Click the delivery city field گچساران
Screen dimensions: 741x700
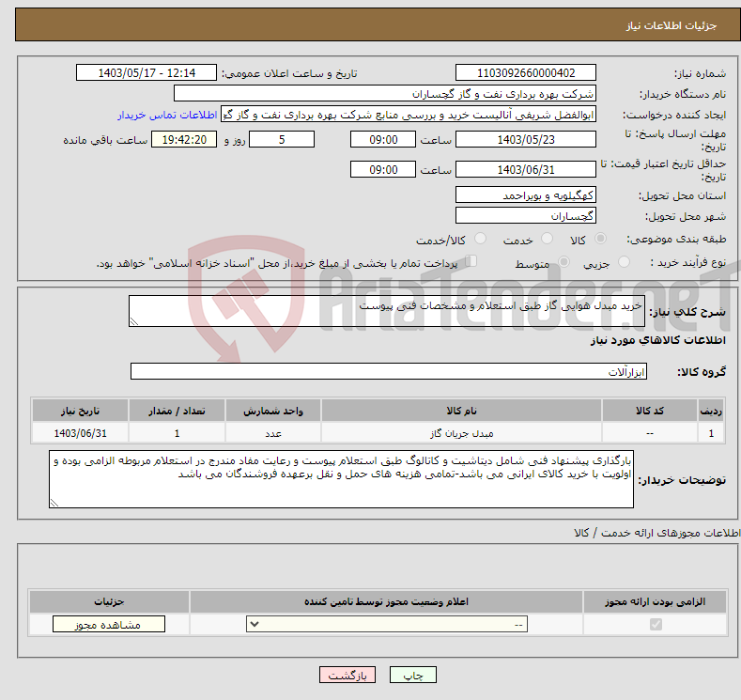pos(526,215)
